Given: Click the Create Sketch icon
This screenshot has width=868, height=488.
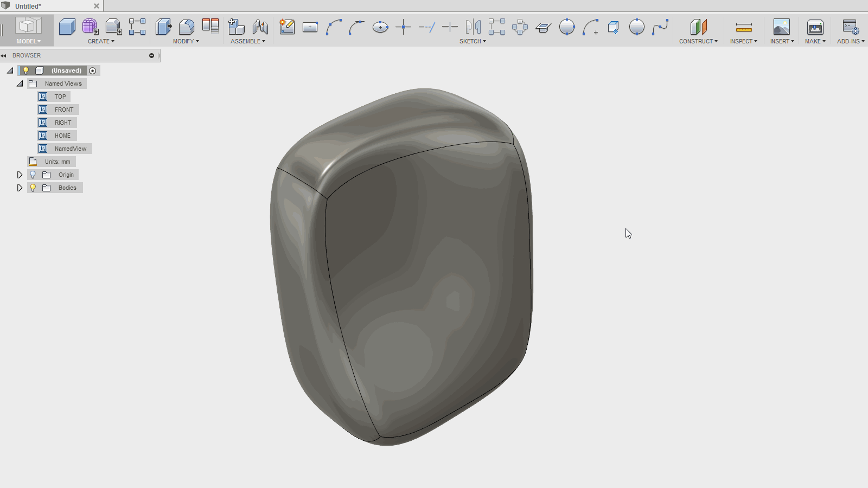Looking at the screenshot, I should click(x=287, y=27).
